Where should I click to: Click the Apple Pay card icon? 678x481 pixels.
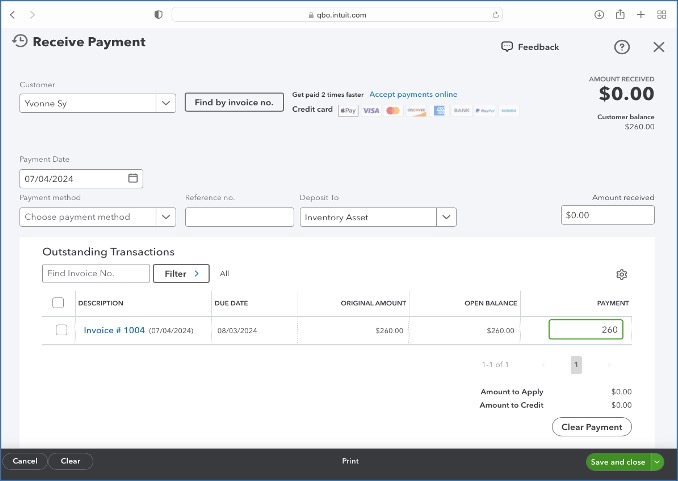pyautogui.click(x=348, y=111)
